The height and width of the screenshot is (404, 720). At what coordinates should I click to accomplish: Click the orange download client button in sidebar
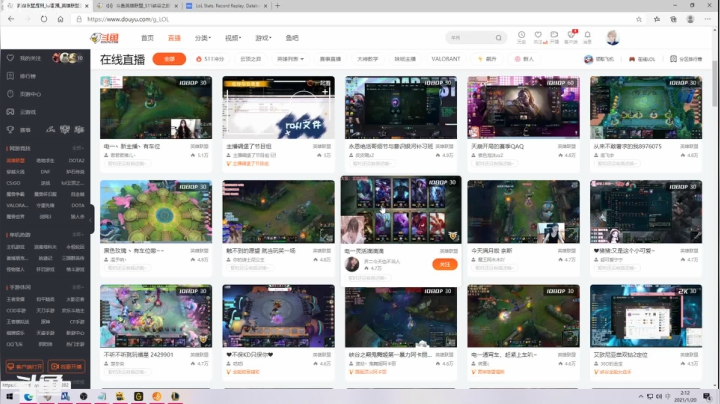pyautogui.click(x=24, y=367)
